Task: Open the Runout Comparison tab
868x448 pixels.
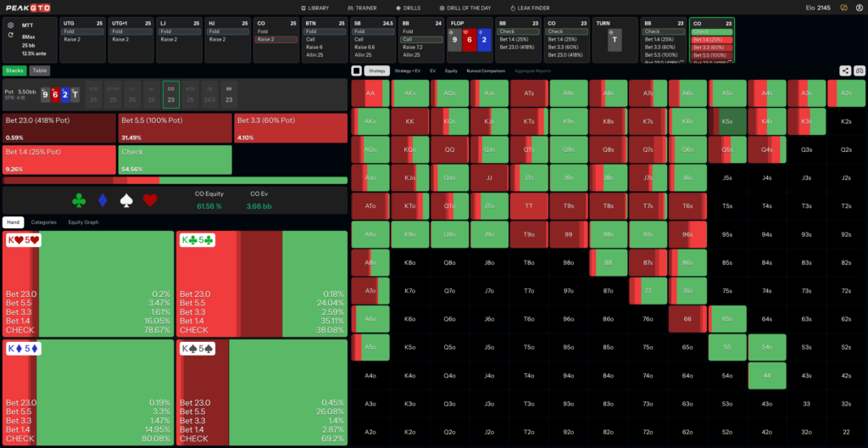Action: click(486, 71)
